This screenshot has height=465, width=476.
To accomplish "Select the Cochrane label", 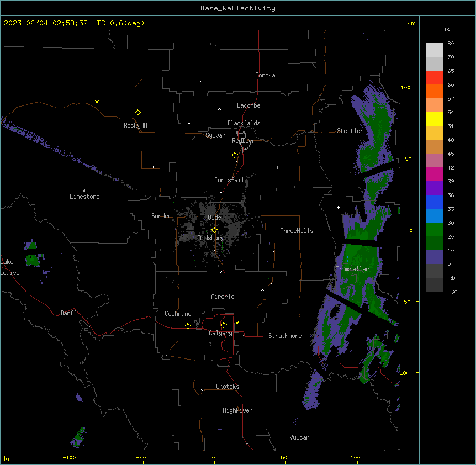I will (x=178, y=314).
